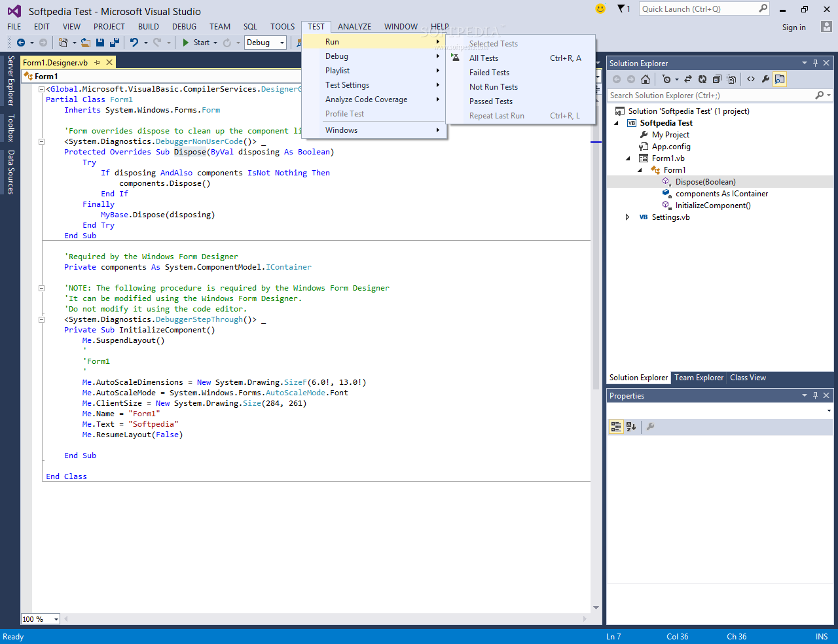
Task: Start debugging with green play button
Action: coord(186,43)
